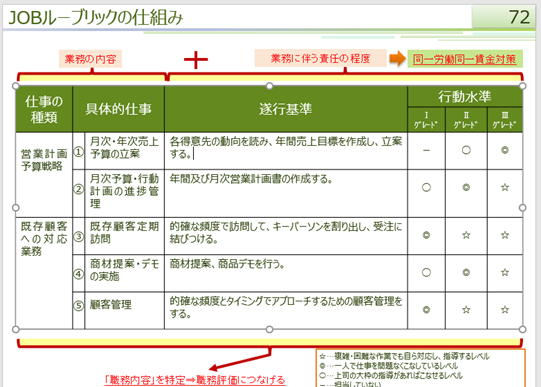Select the 既存顧客定期訪問 cell

click(124, 236)
